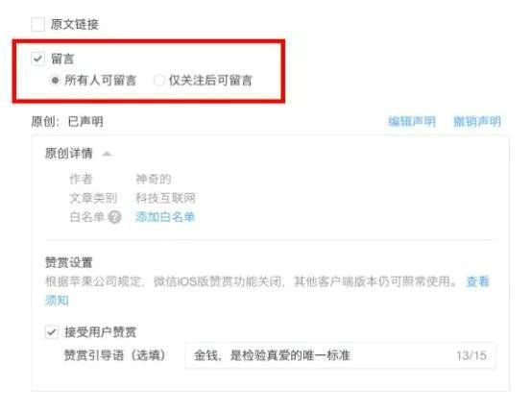Collapse the 原创详情 section arrow
Image resolution: width=532 pixels, height=412 pixels.
pyautogui.click(x=107, y=154)
